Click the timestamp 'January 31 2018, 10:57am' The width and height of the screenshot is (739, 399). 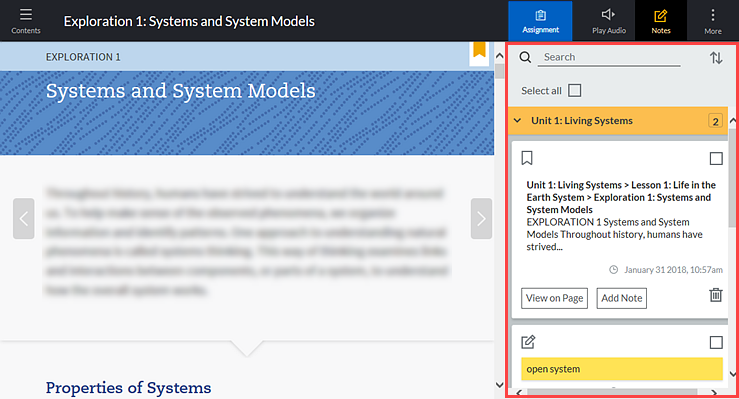(673, 270)
